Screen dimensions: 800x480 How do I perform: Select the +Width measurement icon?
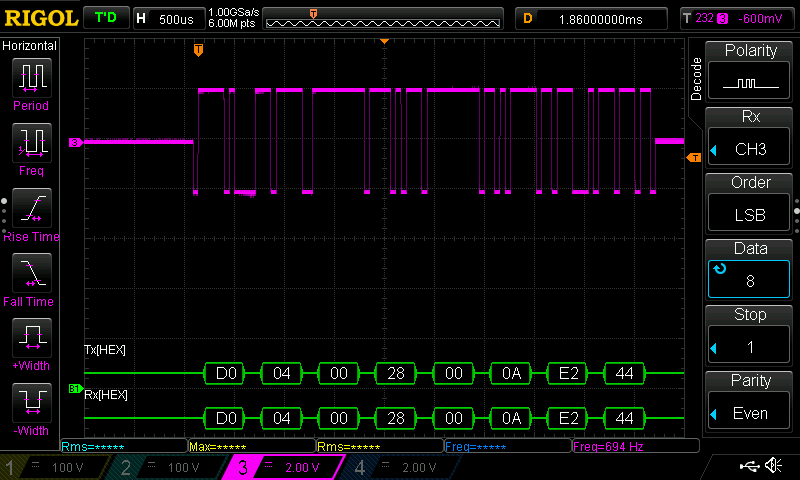click(x=30, y=337)
